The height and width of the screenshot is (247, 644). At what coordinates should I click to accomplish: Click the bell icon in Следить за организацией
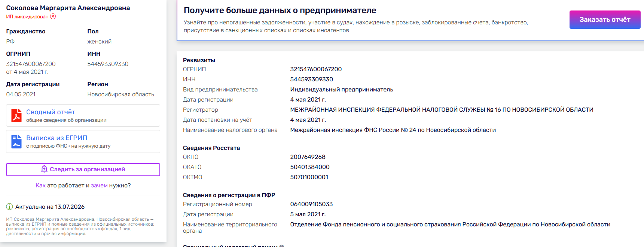pyautogui.click(x=44, y=169)
